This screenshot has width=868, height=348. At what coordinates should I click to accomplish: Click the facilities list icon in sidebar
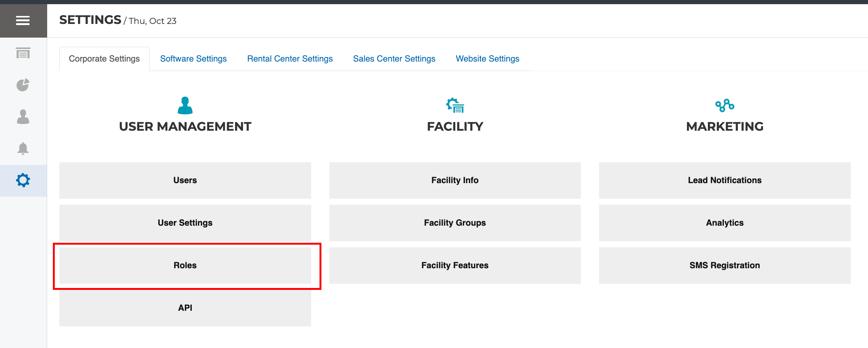[x=23, y=53]
